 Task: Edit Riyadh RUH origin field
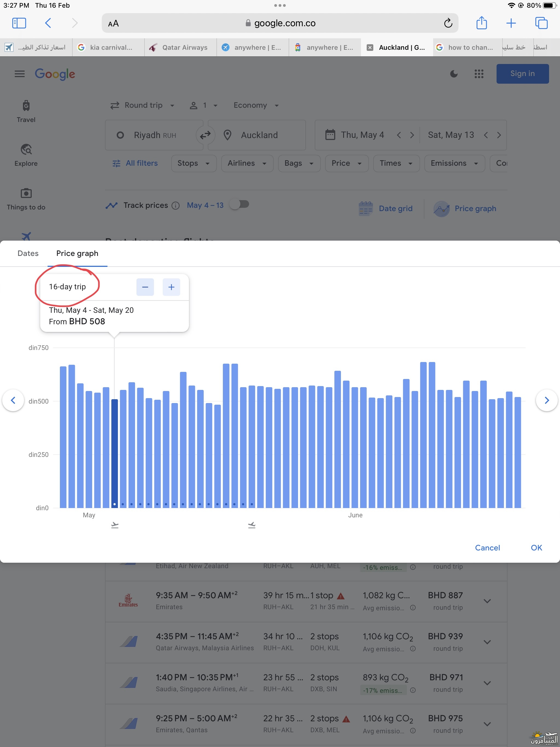coord(154,135)
